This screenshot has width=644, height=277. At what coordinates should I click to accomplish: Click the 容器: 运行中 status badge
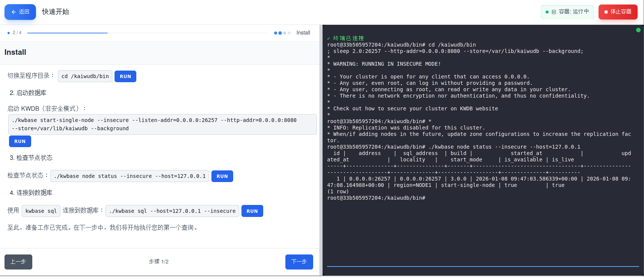click(x=567, y=12)
